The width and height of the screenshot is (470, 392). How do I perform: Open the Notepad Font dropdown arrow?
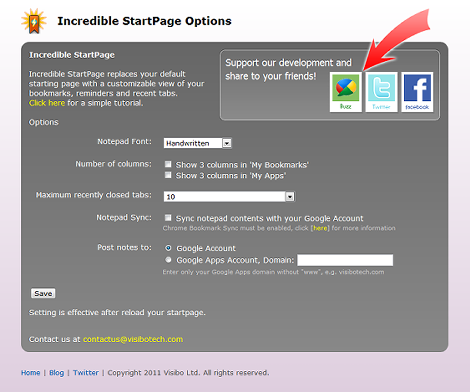click(x=227, y=143)
